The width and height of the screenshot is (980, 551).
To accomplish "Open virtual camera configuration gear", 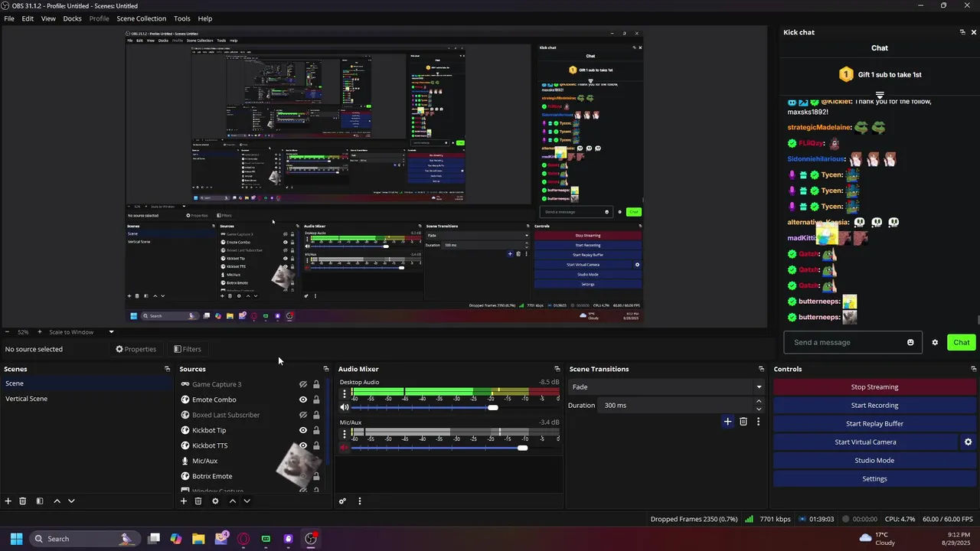I will pyautogui.click(x=968, y=442).
